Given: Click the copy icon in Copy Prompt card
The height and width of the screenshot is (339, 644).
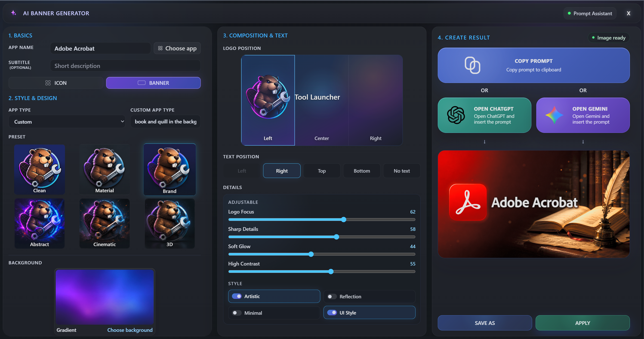Looking at the screenshot, I should [472, 65].
